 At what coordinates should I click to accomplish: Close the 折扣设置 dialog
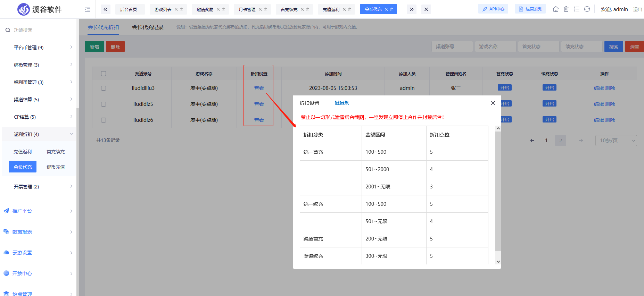493,103
